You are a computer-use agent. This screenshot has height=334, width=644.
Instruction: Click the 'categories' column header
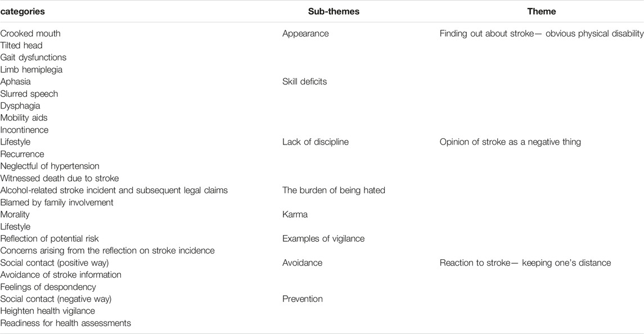pyautogui.click(x=22, y=11)
